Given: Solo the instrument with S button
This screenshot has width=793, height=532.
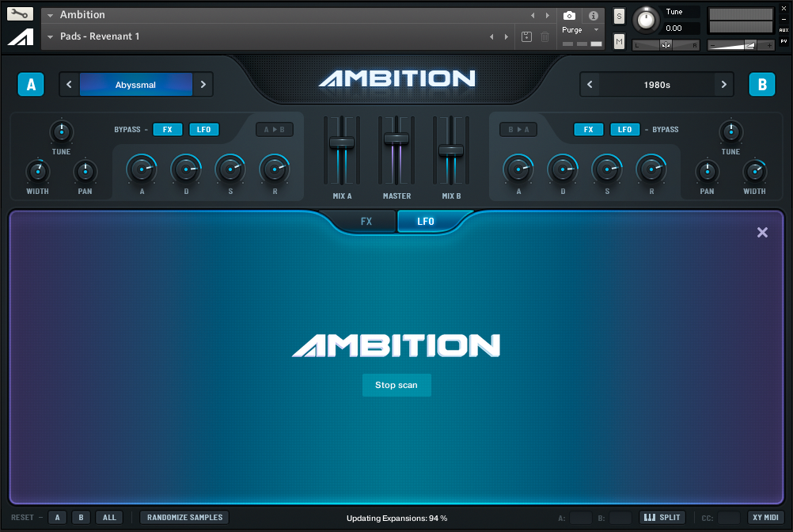Looking at the screenshot, I should [x=619, y=16].
